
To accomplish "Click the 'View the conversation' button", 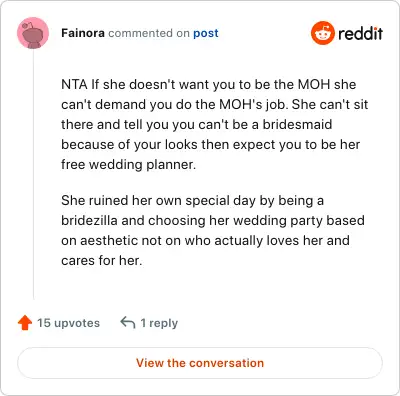I will (x=200, y=363).
